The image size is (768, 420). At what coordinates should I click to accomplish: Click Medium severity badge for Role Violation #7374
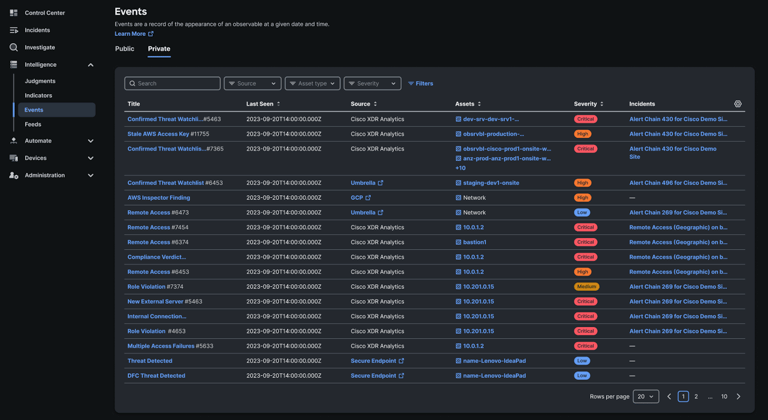point(586,287)
